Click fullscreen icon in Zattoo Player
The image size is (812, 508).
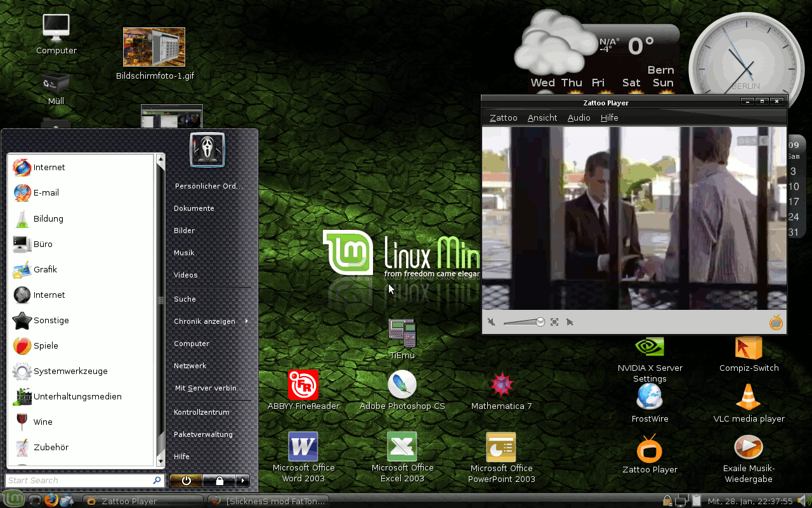click(554, 322)
